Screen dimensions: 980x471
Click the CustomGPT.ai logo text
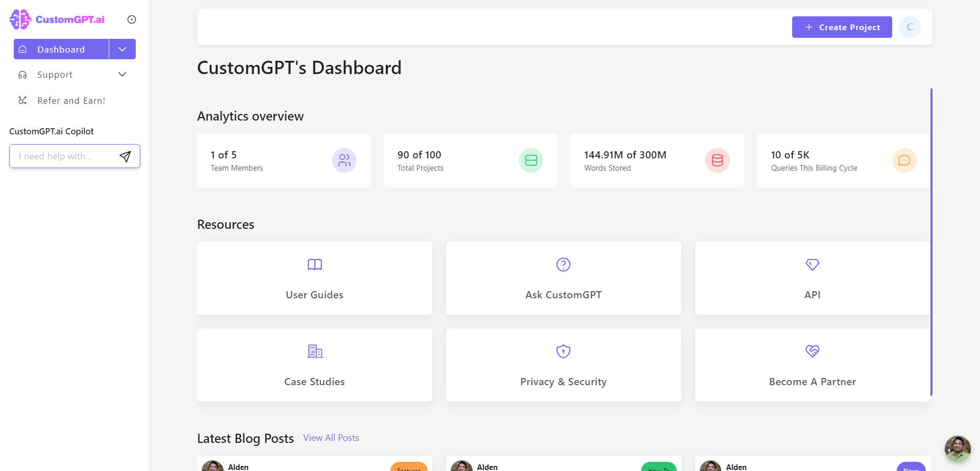(70, 19)
